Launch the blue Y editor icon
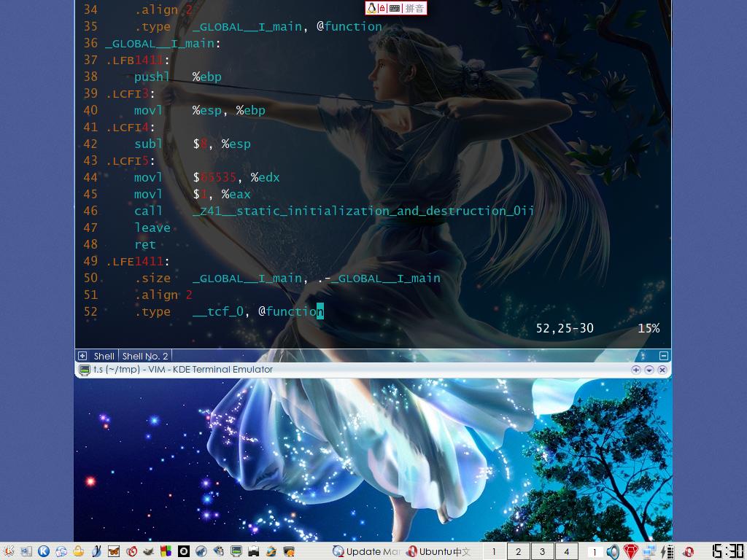 pyautogui.click(x=96, y=551)
